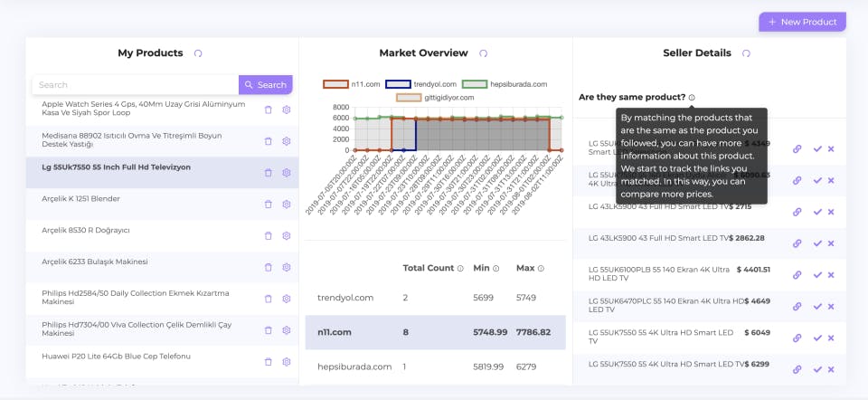Open settings for Arçelik 6233 Bulaşık Makinesi
This screenshot has height=400, width=868.
(x=287, y=267)
